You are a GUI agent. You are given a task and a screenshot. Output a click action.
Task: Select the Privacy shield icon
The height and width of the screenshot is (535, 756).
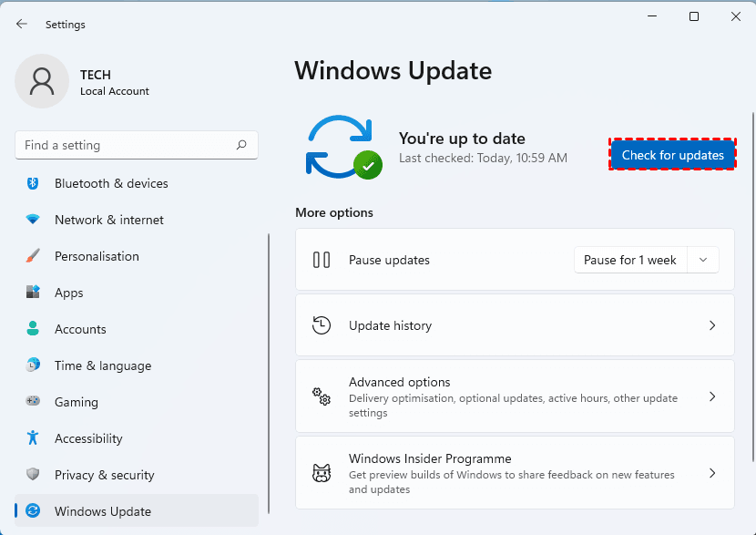[x=33, y=474]
